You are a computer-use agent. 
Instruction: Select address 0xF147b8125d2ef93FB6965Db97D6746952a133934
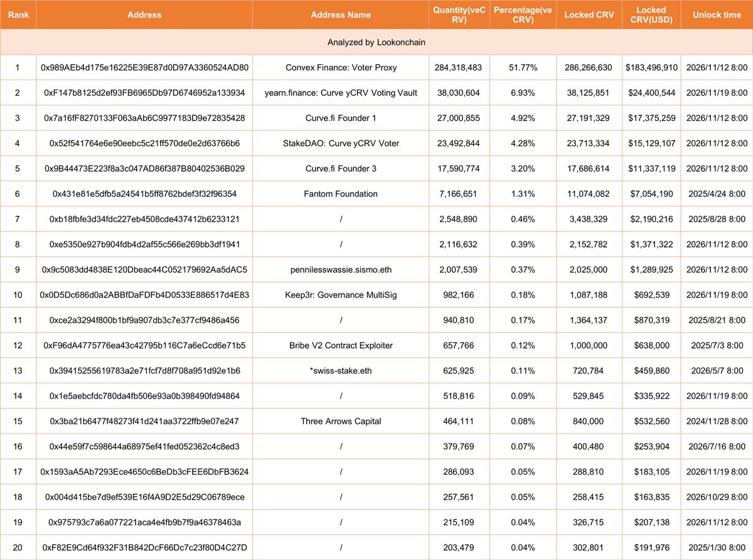[x=144, y=93]
